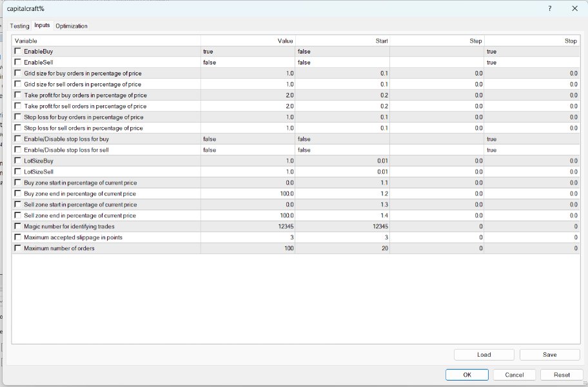Check Enable/Disable stop loss for sell box
Image resolution: width=588 pixels, height=387 pixels.
[x=17, y=149]
